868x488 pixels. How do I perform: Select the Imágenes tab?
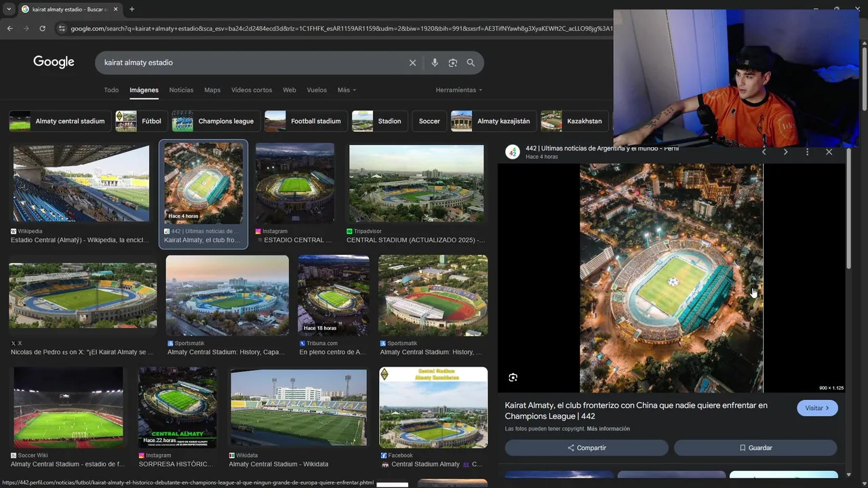(144, 90)
